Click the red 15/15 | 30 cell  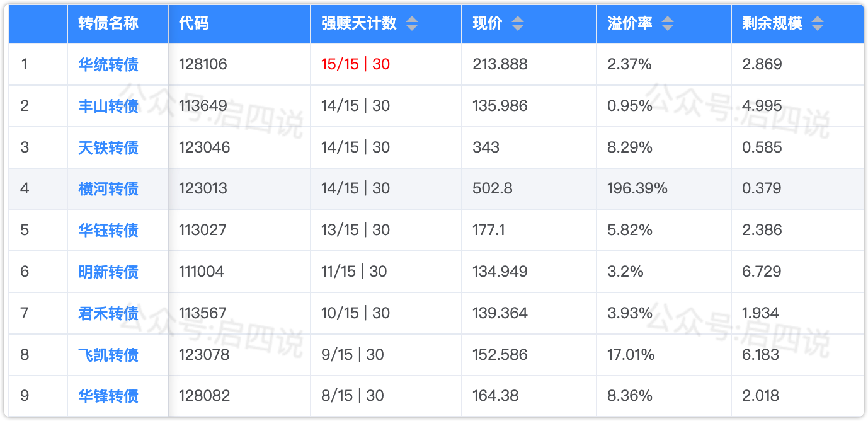pos(355,64)
